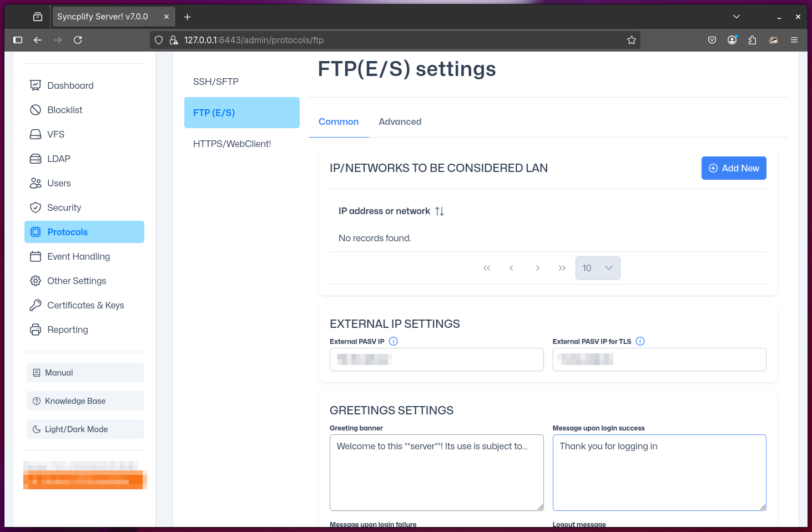
Task: Open the Dashboard from the sidebar
Action: pos(69,85)
